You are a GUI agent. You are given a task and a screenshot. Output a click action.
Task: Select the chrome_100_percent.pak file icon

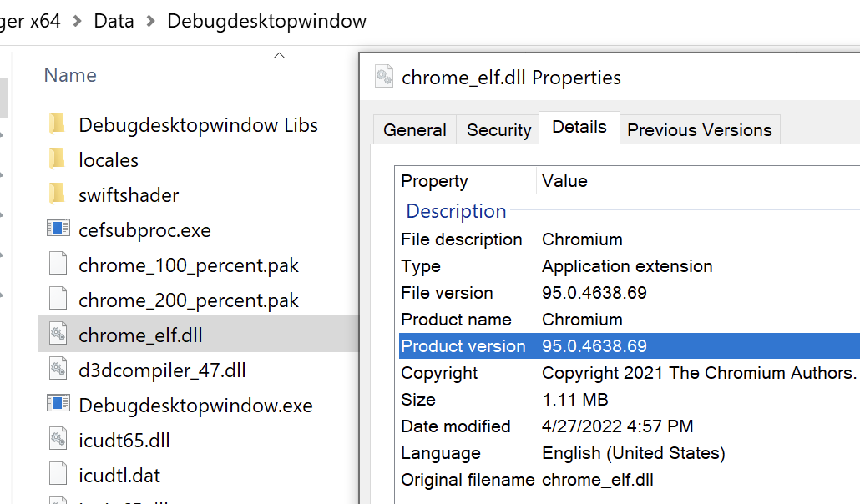58,263
